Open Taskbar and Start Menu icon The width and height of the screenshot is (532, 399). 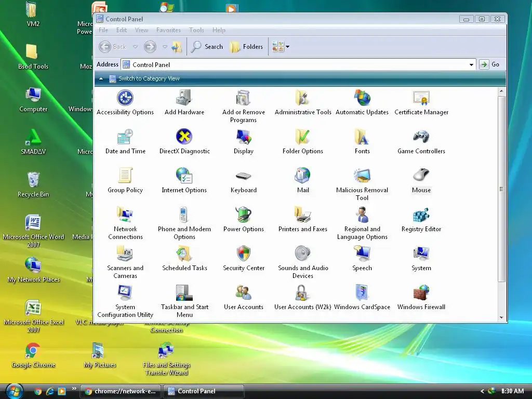coord(184,292)
